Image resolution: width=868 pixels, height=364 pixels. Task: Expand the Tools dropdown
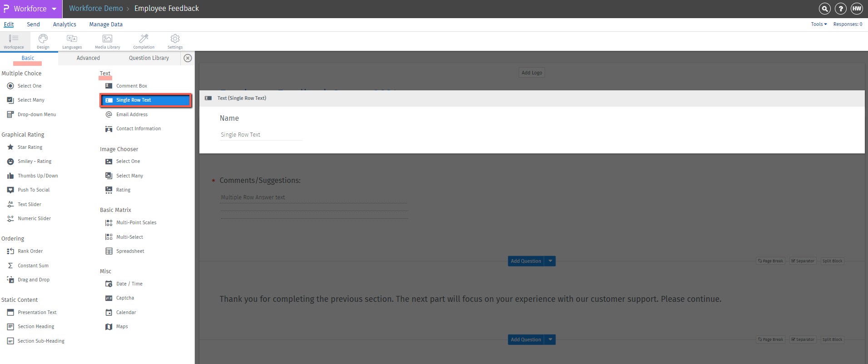pyautogui.click(x=819, y=24)
